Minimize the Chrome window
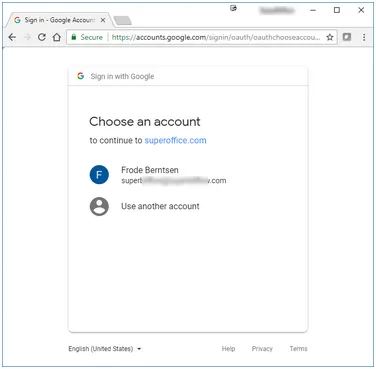376x369 pixels. (x=313, y=10)
